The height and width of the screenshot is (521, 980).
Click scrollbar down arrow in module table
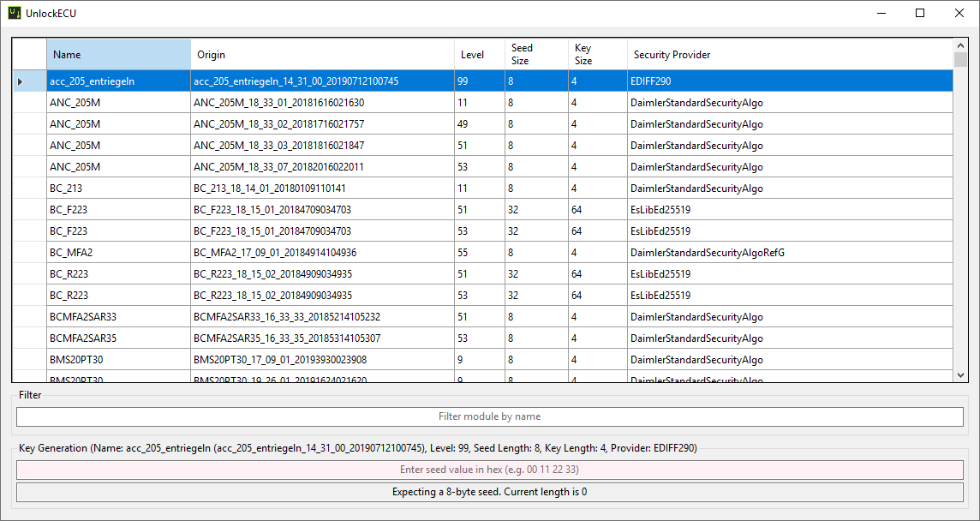point(960,374)
